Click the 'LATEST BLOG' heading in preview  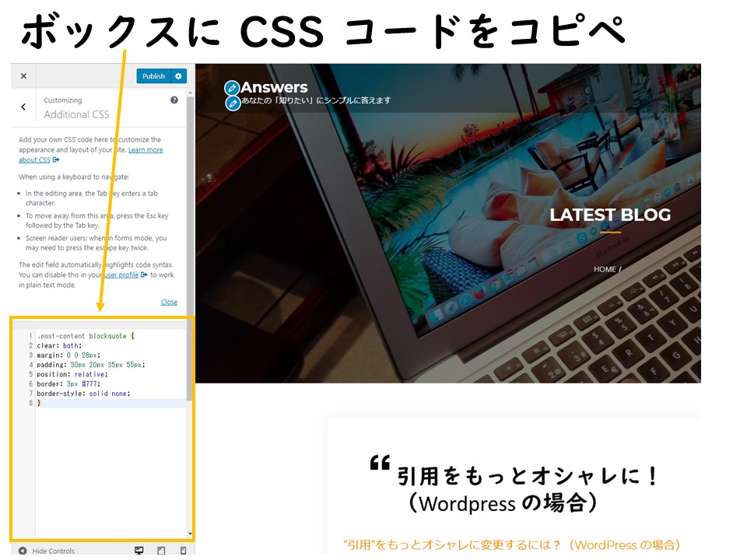[610, 215]
